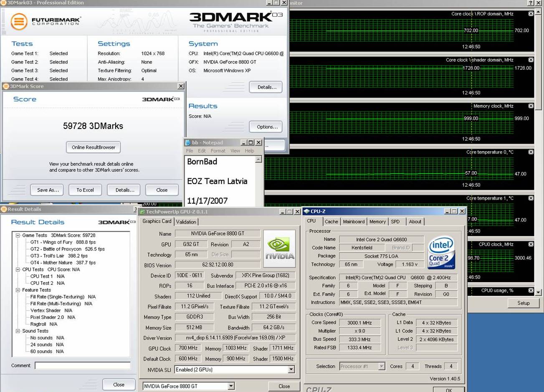The width and height of the screenshot is (544, 392).
Task: Switch to CPU-Z SPD tab
Action: (x=395, y=222)
